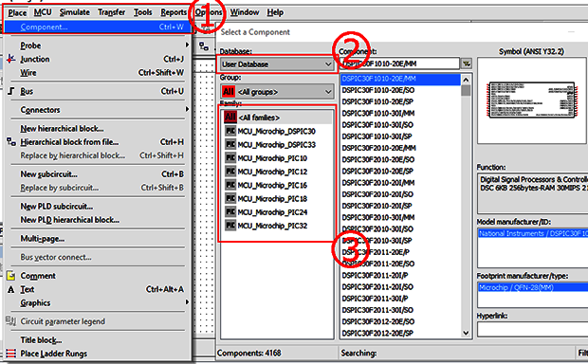Select DSPIC30F1010-20E/SO component
The image size is (588, 364).
(x=400, y=90)
